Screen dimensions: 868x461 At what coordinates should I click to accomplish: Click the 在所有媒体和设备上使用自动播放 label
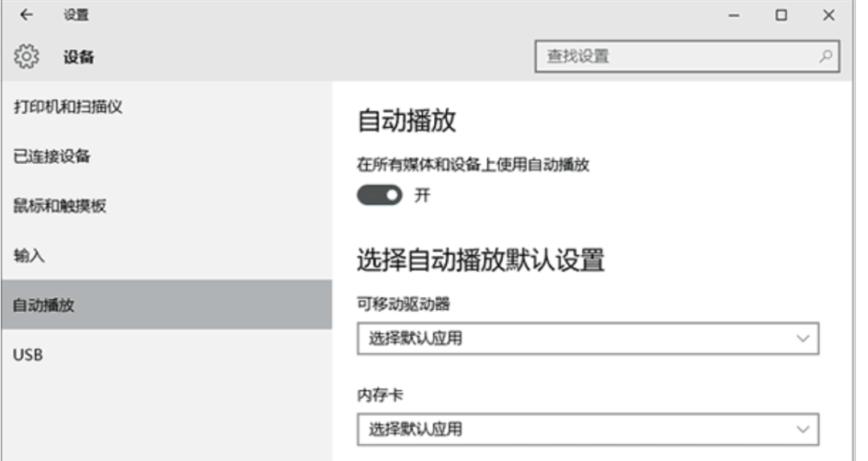[473, 165]
